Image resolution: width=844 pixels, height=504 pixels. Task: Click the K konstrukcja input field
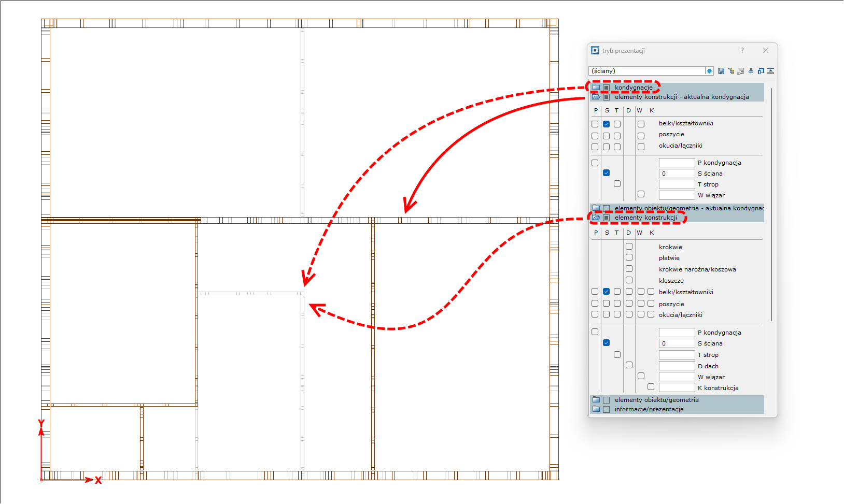pyautogui.click(x=677, y=387)
